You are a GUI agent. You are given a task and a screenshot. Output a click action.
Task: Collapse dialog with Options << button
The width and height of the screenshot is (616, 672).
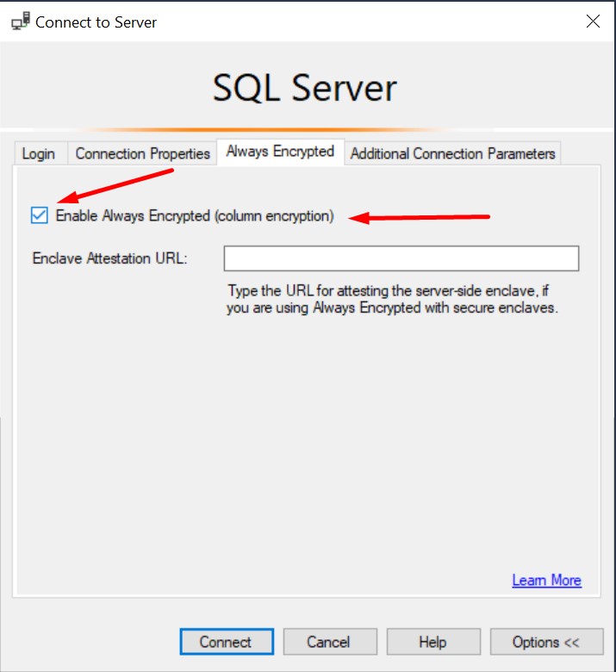546,642
